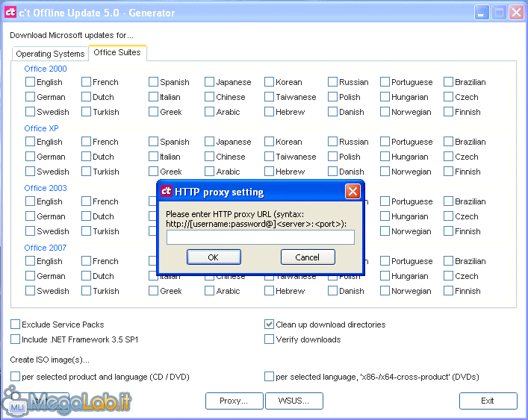Cancel the HTTP proxy setting dialog
This screenshot has height=420, width=528.
308,257
